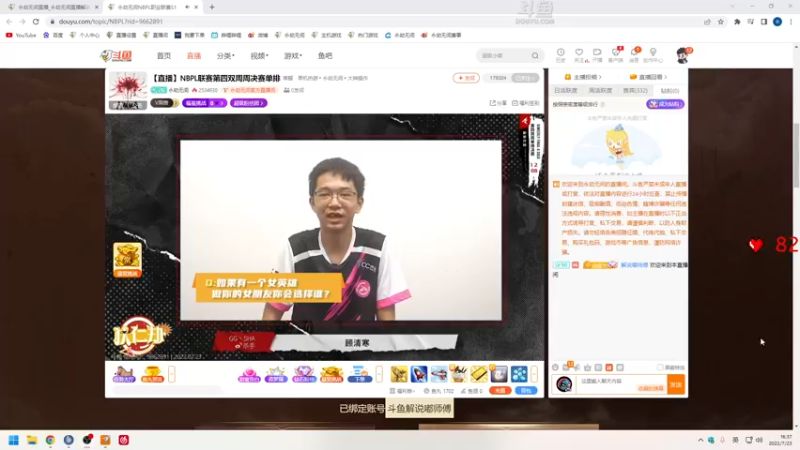
Task: Switch to the 钻粉(0) tab
Action: tap(669, 90)
